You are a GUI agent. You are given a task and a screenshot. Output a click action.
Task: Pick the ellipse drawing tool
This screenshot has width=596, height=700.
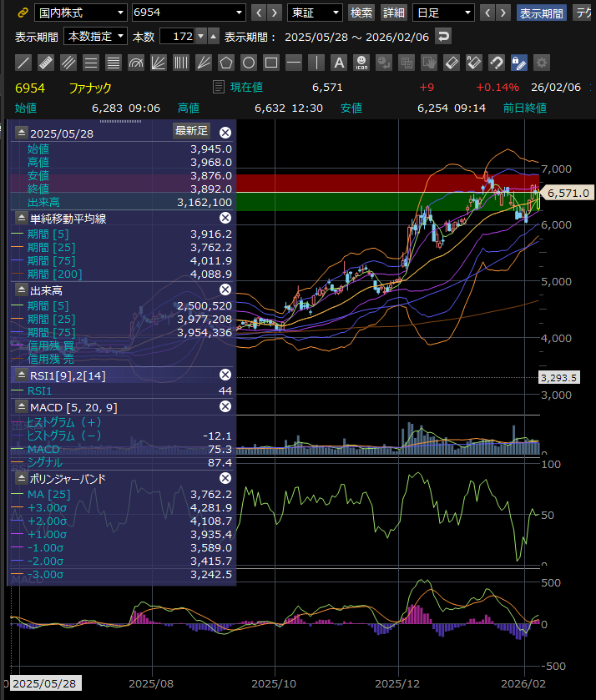click(x=249, y=63)
